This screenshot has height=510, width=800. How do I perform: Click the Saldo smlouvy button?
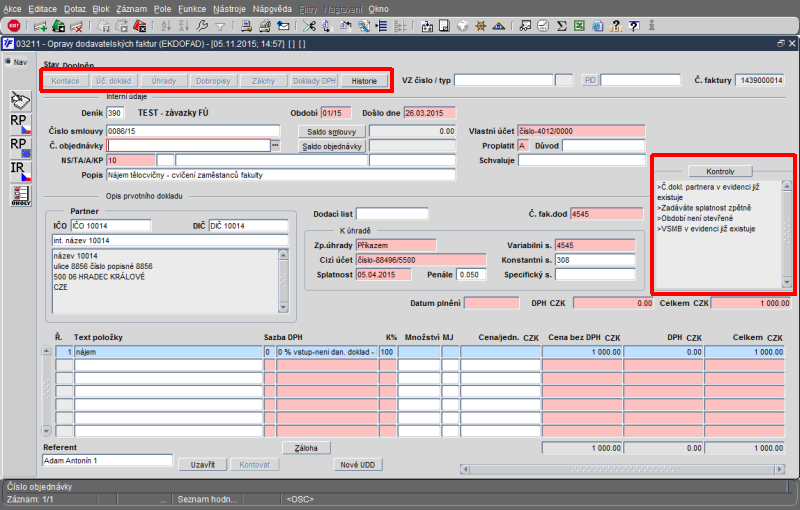(x=332, y=131)
